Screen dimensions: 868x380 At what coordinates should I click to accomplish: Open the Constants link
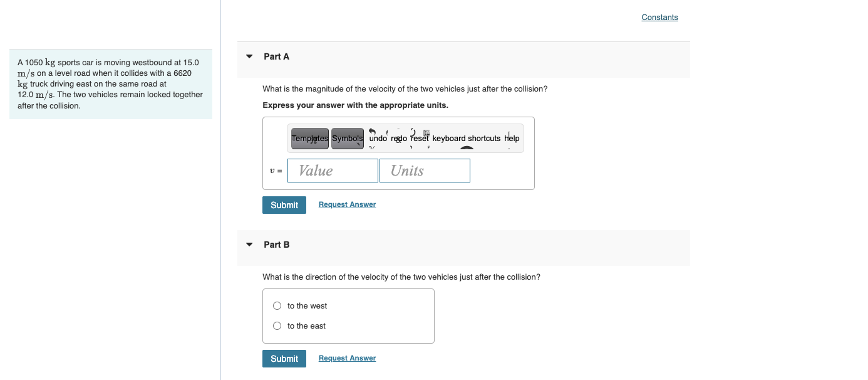(659, 18)
